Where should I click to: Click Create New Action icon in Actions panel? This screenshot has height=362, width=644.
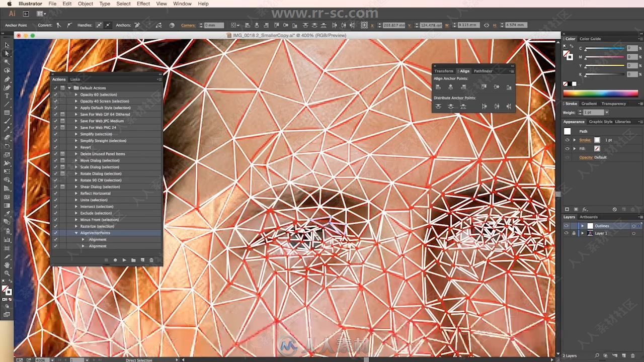(142, 260)
